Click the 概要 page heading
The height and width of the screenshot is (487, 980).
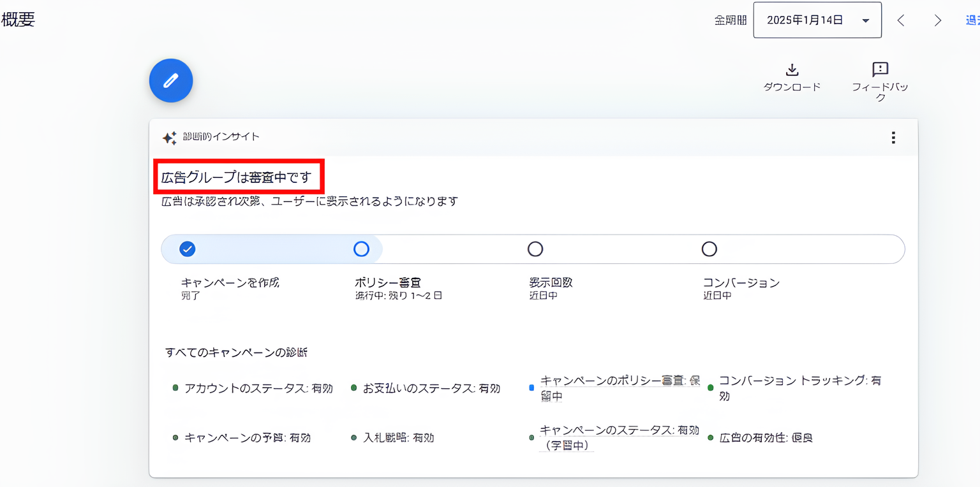click(19, 19)
